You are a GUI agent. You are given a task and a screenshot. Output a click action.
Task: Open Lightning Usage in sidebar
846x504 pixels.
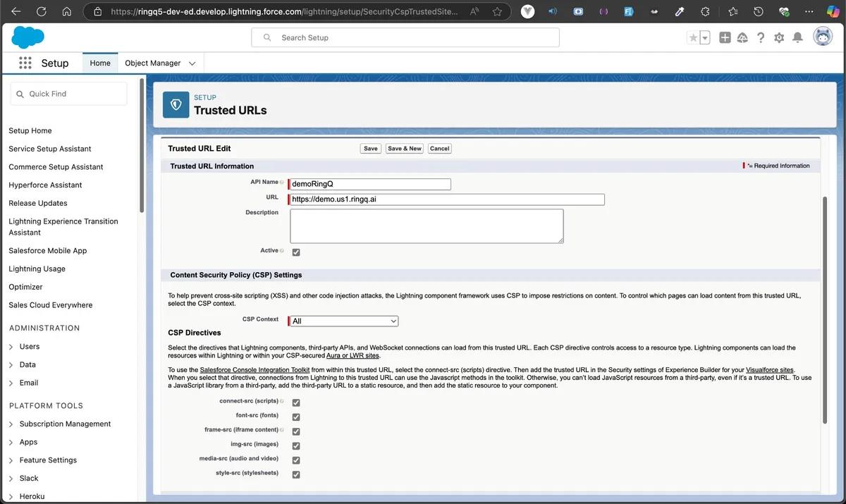tap(37, 269)
